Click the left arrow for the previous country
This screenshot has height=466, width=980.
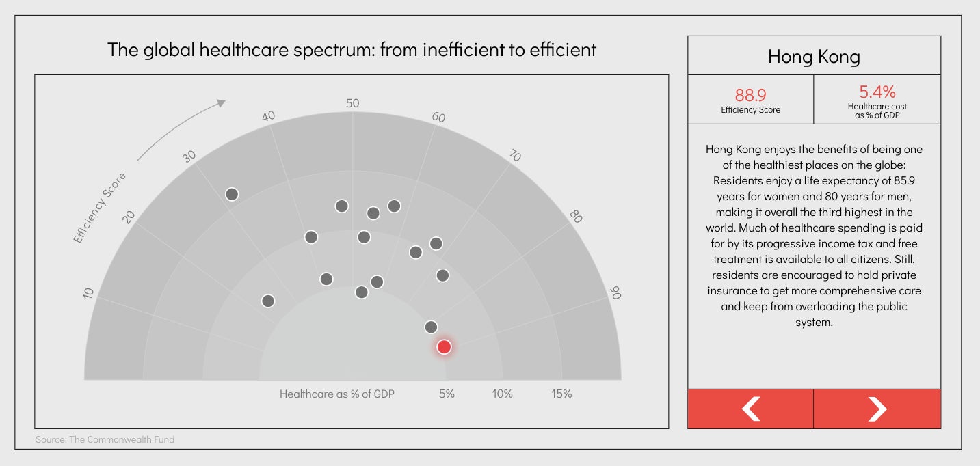click(x=750, y=409)
